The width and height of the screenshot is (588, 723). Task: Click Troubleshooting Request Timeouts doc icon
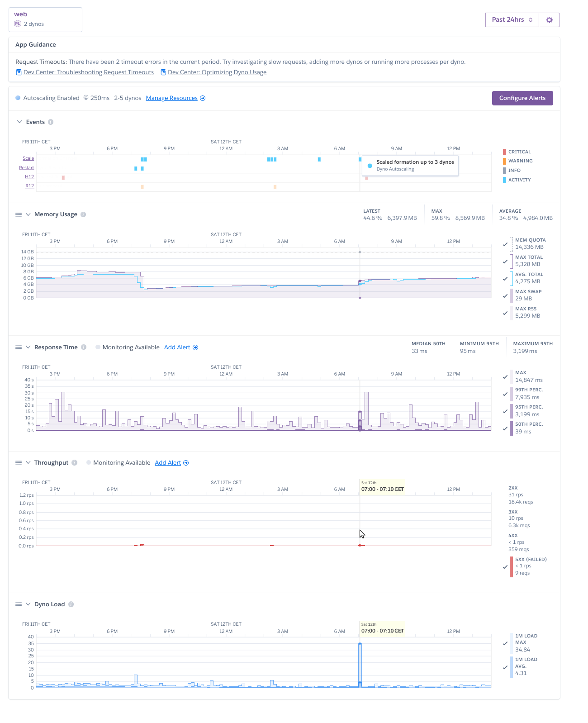[19, 72]
